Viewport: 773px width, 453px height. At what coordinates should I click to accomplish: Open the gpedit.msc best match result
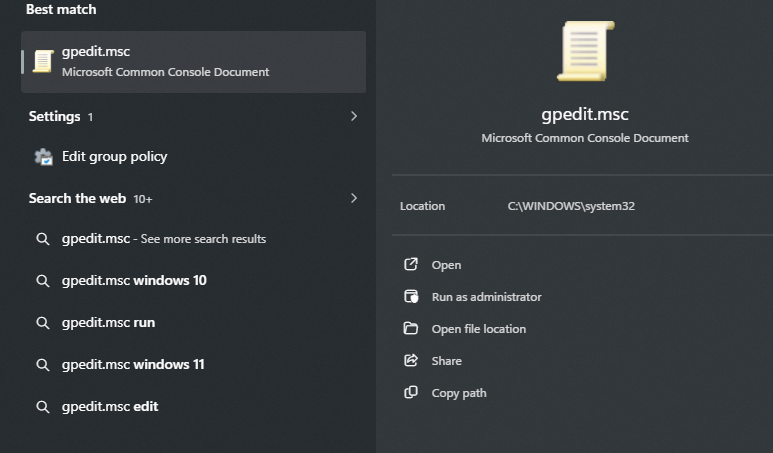point(193,62)
